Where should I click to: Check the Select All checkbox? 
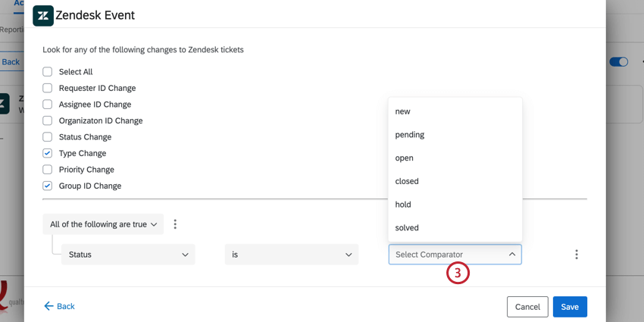tap(48, 72)
